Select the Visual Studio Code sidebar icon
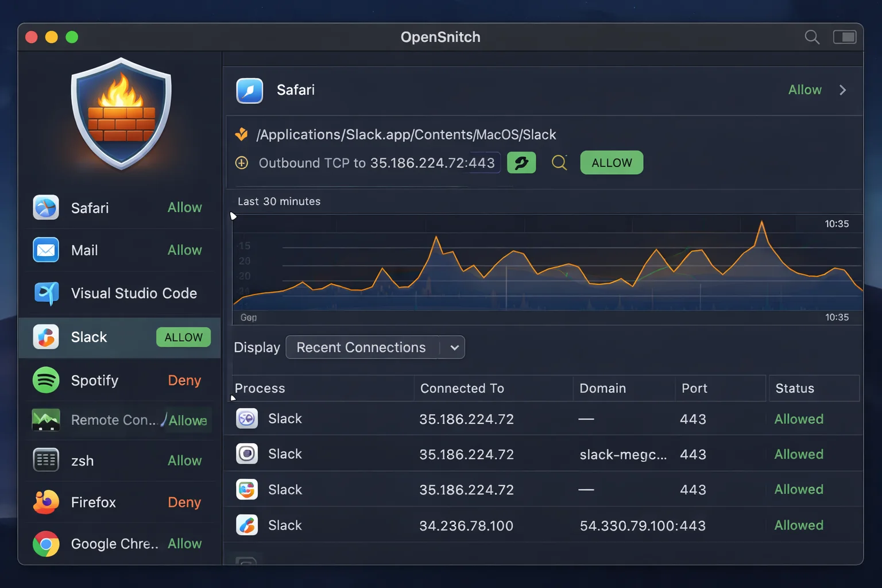882x588 pixels. pos(46,293)
